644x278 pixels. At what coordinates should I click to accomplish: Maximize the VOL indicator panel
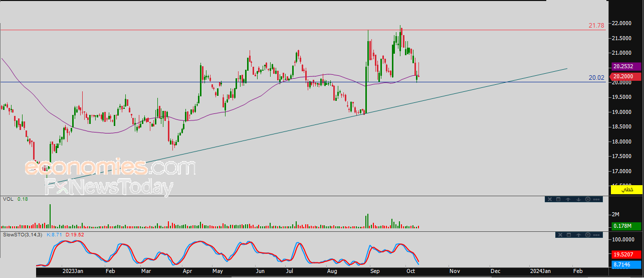click(x=558, y=199)
